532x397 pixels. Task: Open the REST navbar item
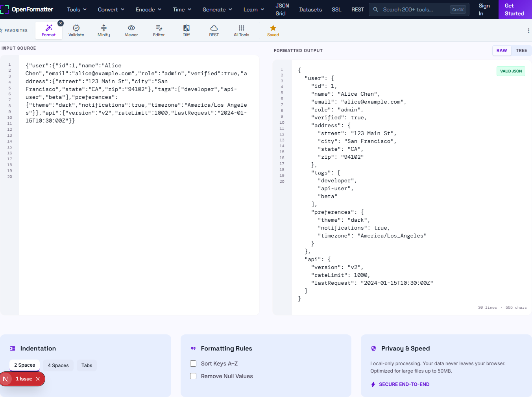coord(358,9)
